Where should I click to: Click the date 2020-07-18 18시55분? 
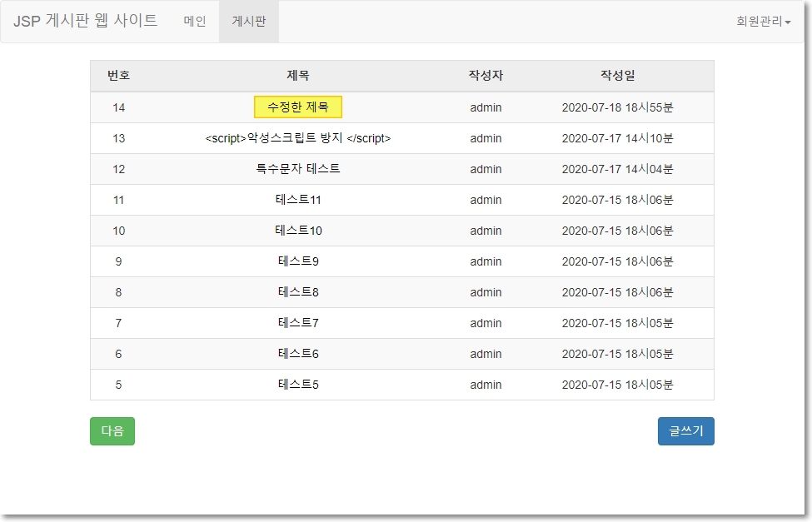pos(617,107)
